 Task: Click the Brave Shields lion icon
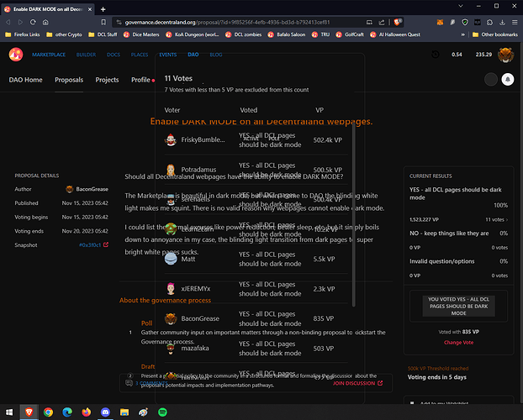397,23
